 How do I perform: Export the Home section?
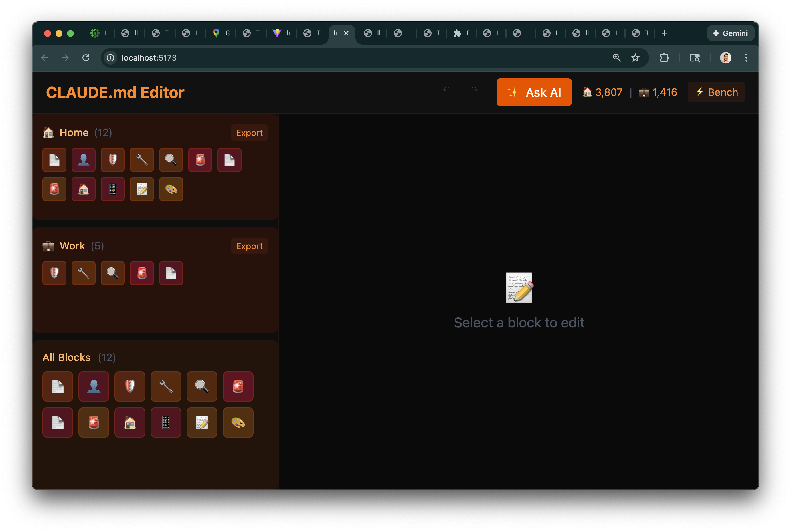pyautogui.click(x=249, y=133)
